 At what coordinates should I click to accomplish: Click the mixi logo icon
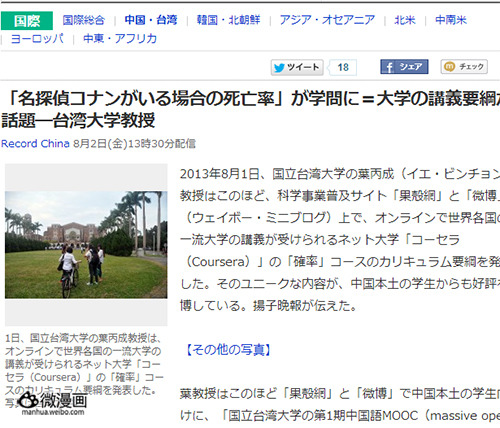(x=449, y=67)
